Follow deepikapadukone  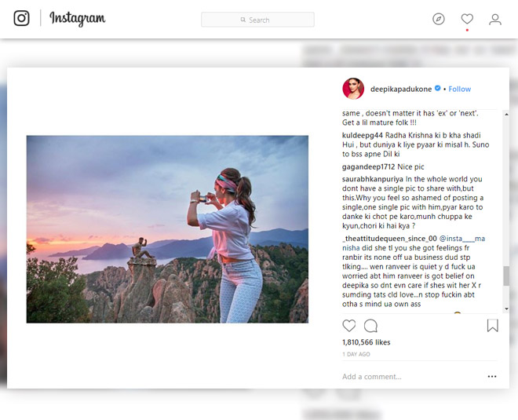(460, 89)
